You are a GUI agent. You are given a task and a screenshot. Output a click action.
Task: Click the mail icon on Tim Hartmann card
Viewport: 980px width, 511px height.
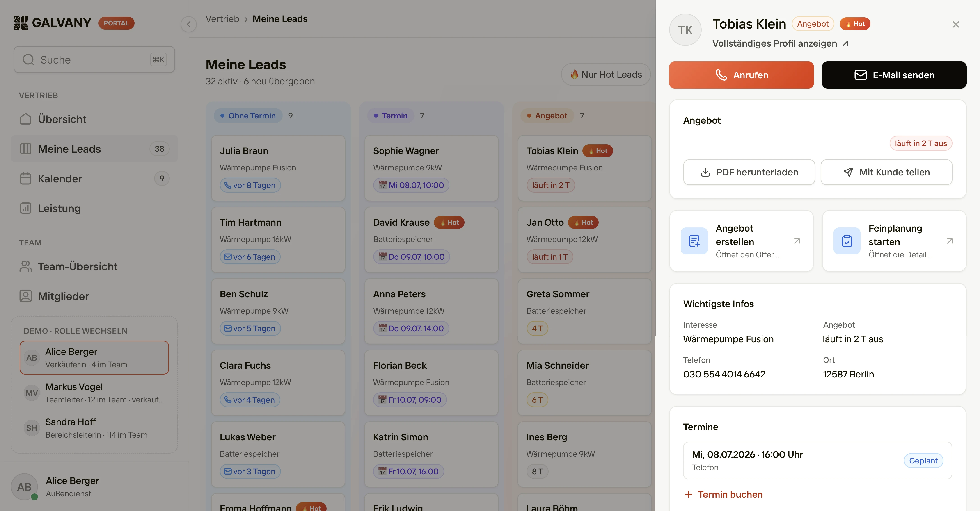point(227,257)
